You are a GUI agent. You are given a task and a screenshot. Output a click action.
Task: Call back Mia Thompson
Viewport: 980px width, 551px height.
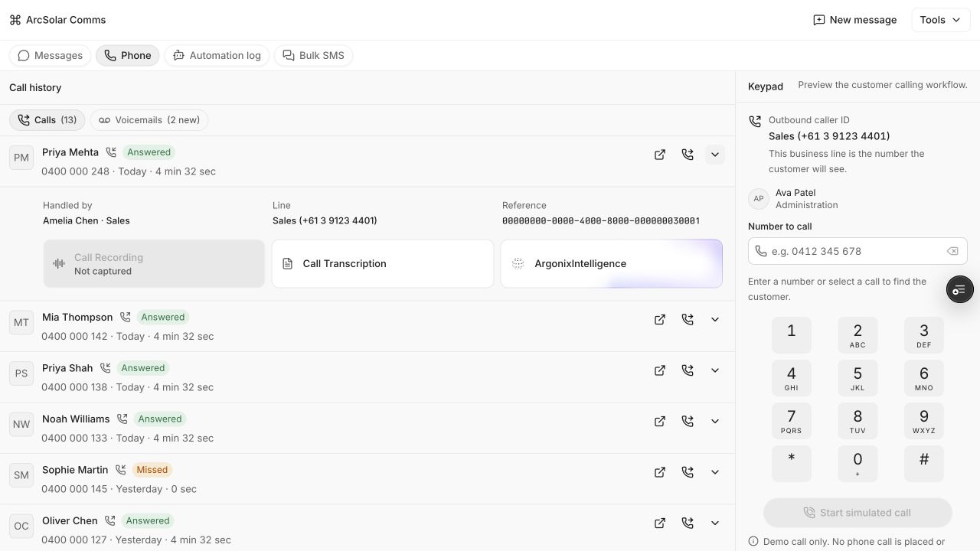pyautogui.click(x=688, y=320)
